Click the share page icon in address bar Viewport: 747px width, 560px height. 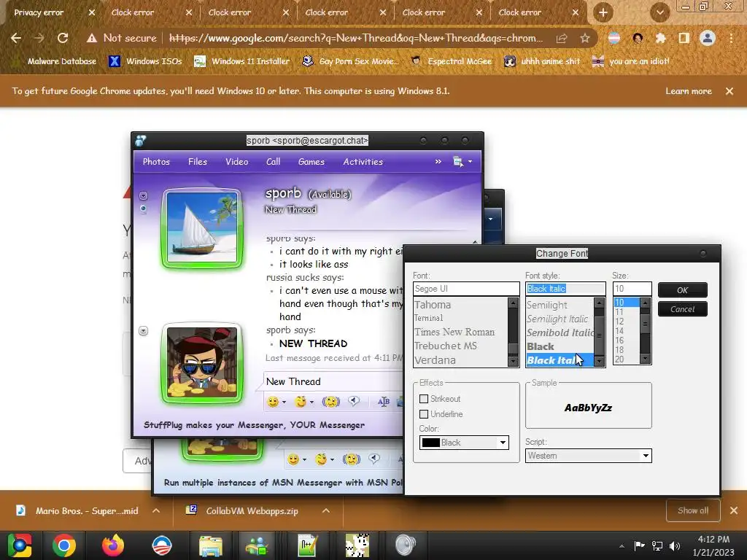[x=562, y=38]
